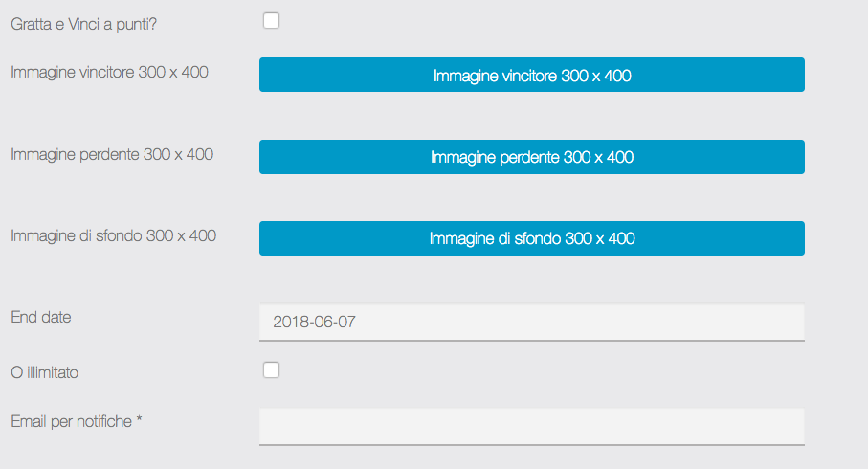The height and width of the screenshot is (469, 868).
Task: Tick the O illimitato checkbox
Action: (272, 370)
